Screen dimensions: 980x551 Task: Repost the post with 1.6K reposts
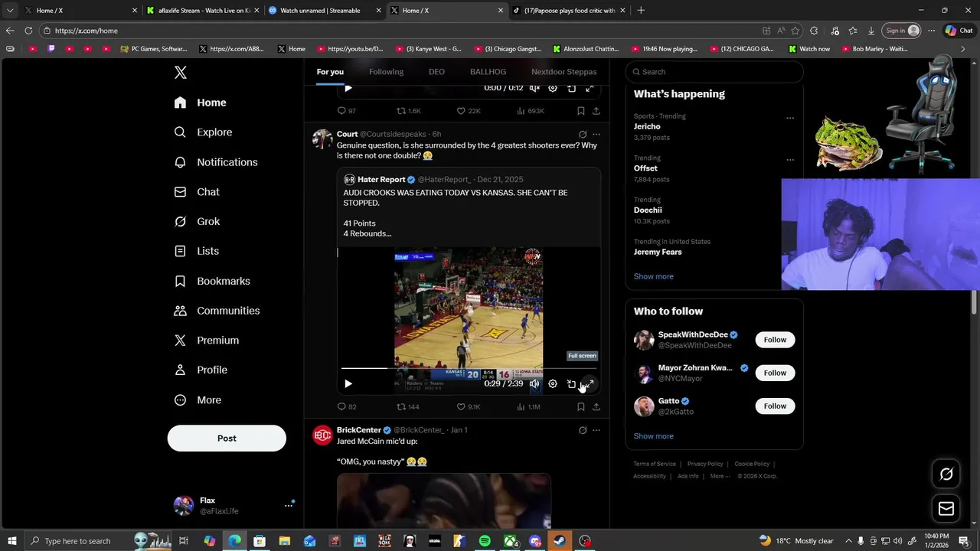tap(409, 111)
